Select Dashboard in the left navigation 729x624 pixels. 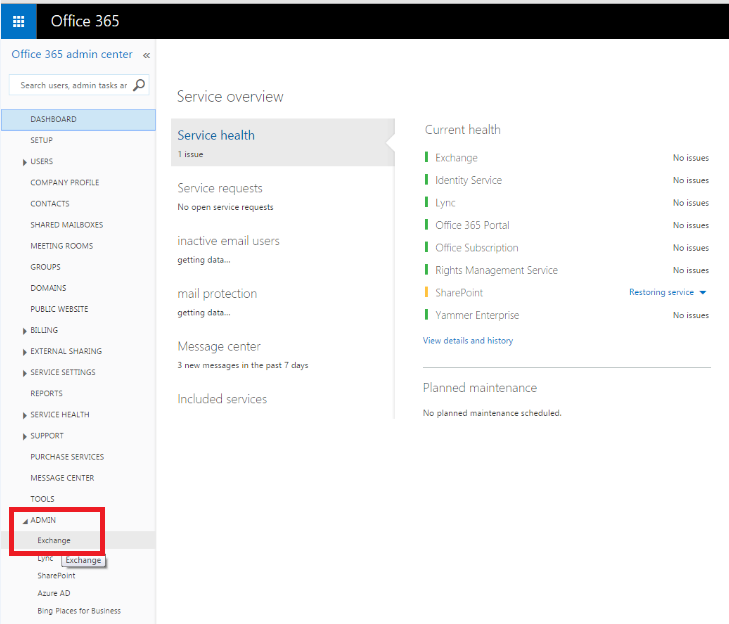point(53,119)
